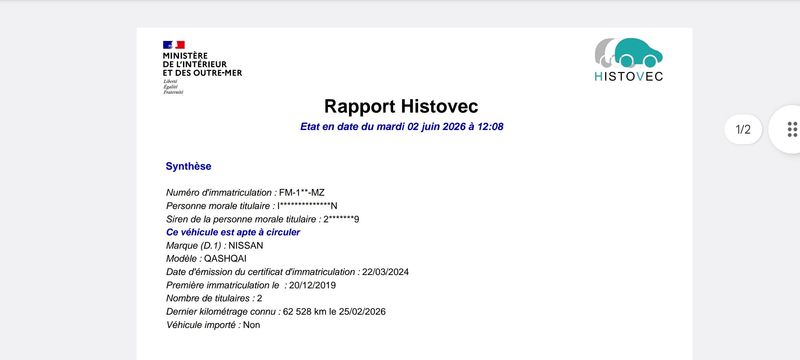
Task: Click the French flag ministry emblem
Action: [x=173, y=45]
